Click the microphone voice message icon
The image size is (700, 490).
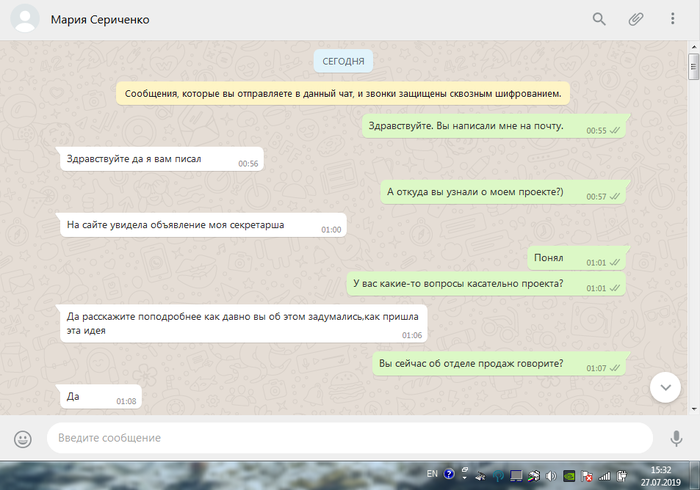point(675,438)
